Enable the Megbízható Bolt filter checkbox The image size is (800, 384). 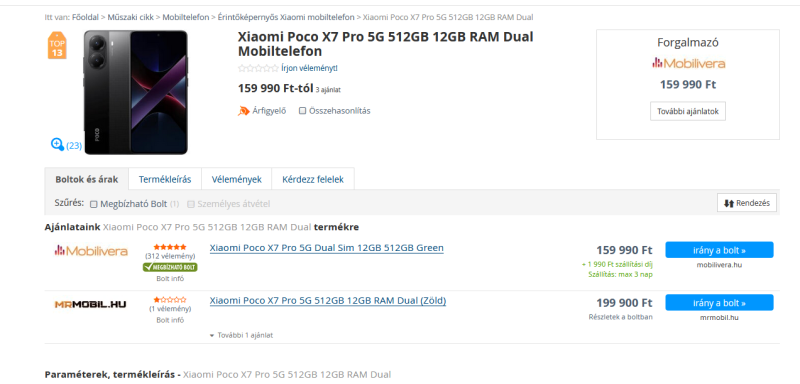[x=93, y=204]
